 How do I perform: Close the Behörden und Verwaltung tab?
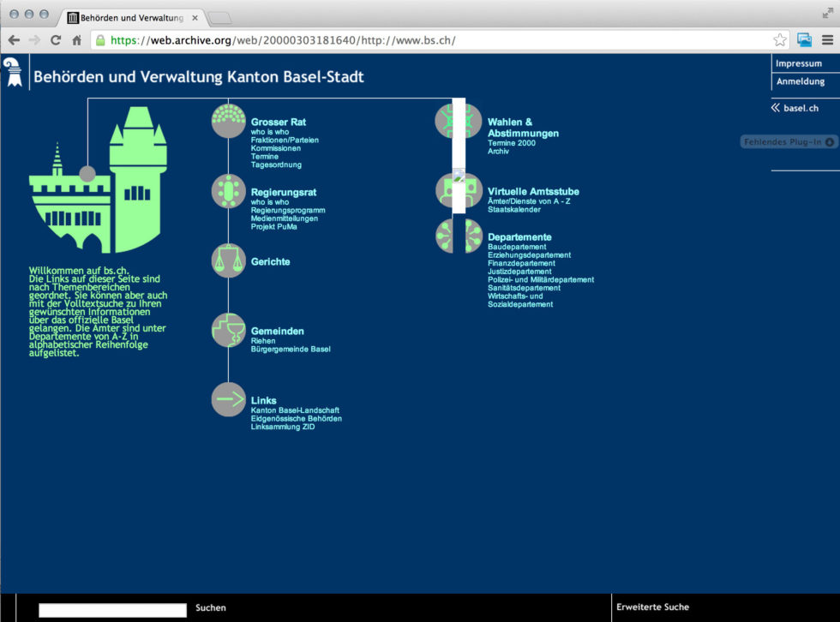[x=195, y=18]
